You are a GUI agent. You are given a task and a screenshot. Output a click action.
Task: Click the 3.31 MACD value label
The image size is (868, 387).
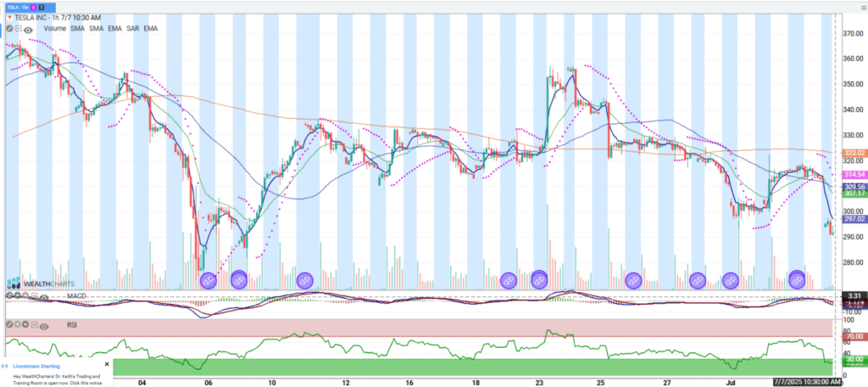[x=854, y=296]
